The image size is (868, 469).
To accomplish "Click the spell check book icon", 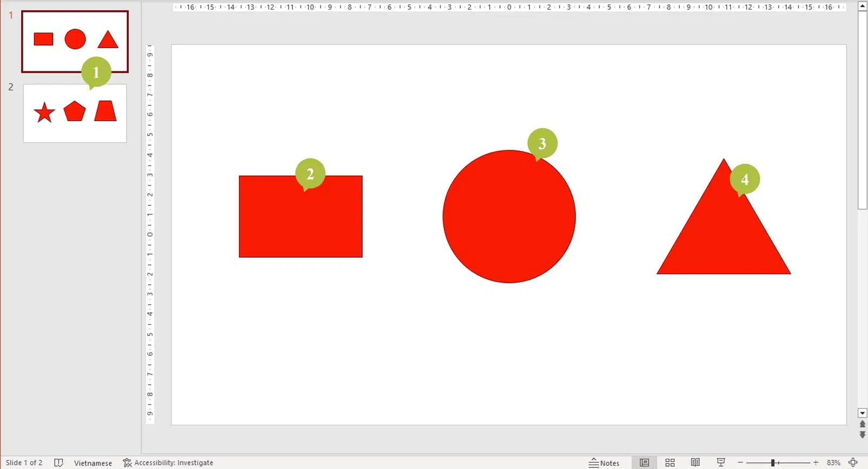I will tap(58, 463).
